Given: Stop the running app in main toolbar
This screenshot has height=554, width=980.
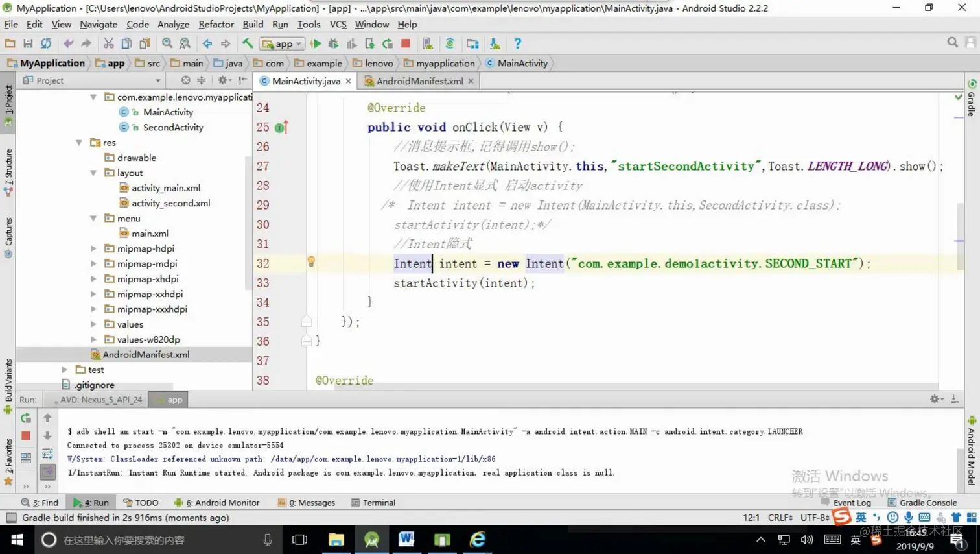Looking at the screenshot, I should 406,43.
